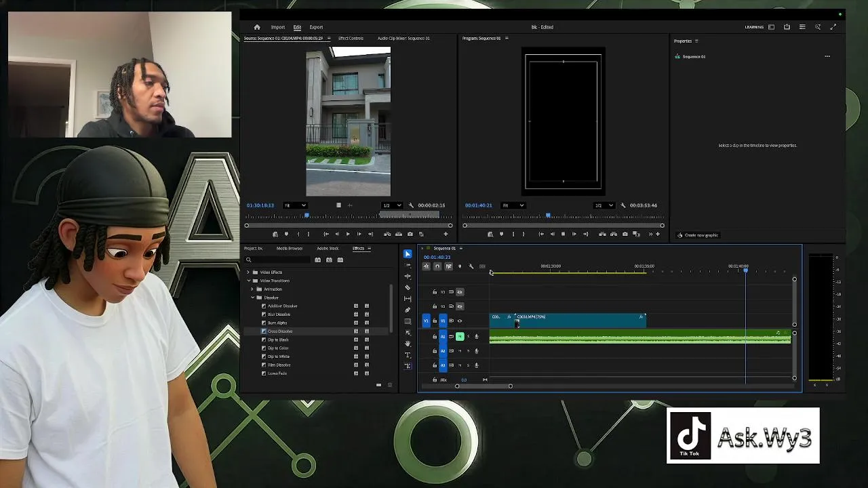This screenshot has height=488, width=868.
Task: Collapse the Video Transitions folder
Action: (x=248, y=281)
